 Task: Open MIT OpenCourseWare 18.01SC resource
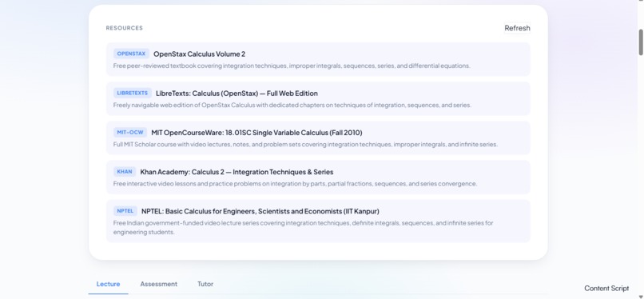click(x=318, y=138)
